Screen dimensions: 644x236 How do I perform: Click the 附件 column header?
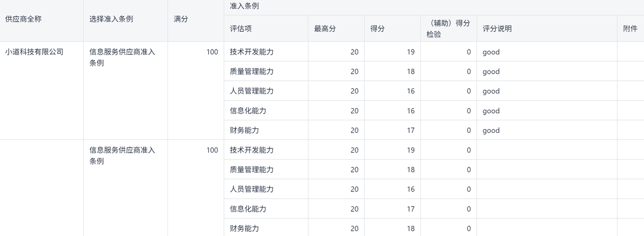point(630,28)
